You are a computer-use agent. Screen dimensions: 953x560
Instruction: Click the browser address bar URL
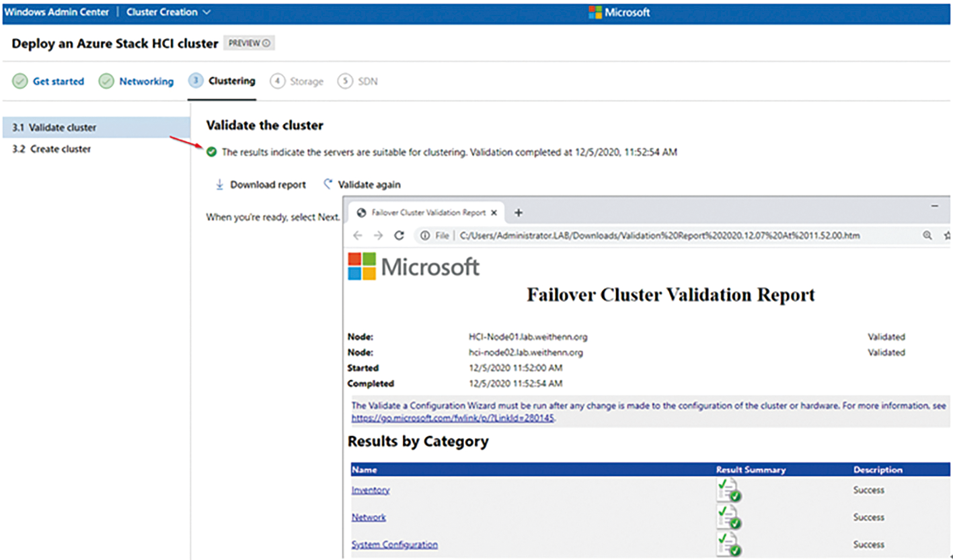tap(660, 235)
